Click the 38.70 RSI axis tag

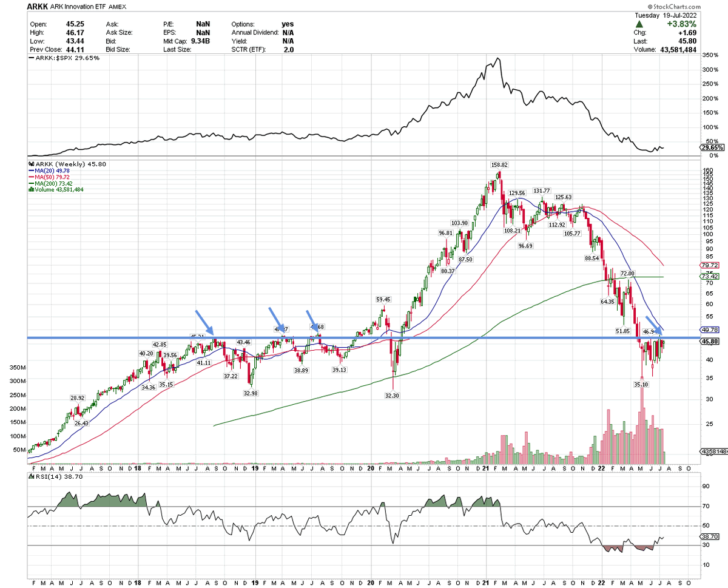(x=709, y=537)
